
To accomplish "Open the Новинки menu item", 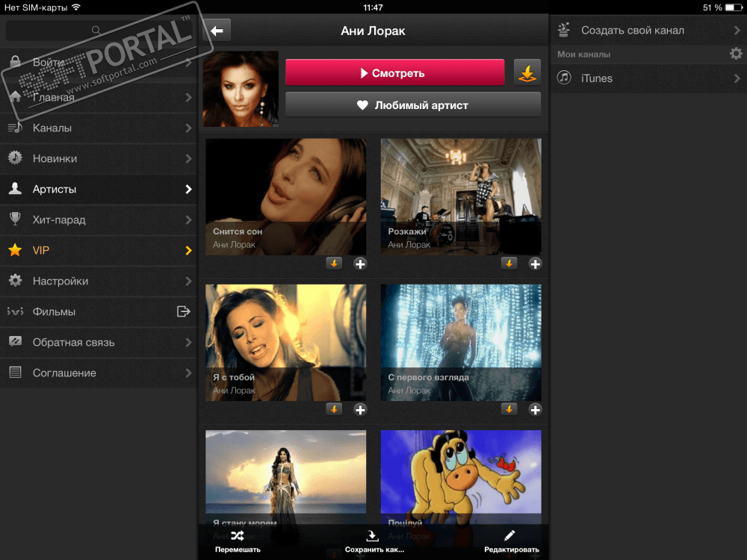I will (99, 158).
